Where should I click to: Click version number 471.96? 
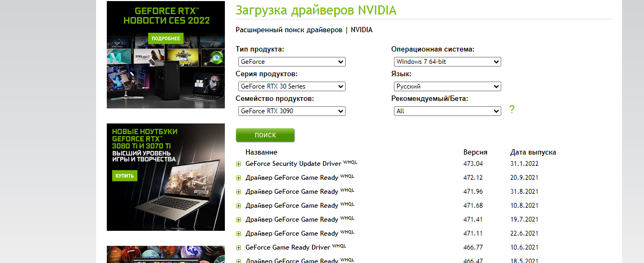tap(473, 191)
